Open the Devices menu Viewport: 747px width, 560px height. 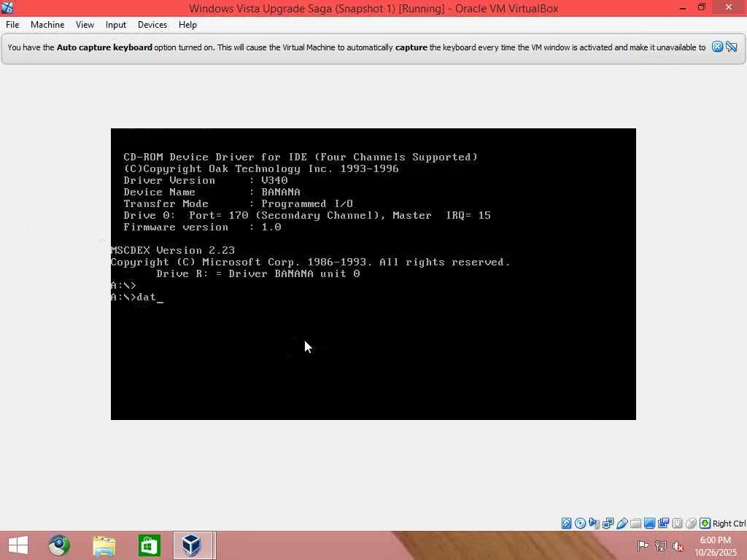coord(152,25)
